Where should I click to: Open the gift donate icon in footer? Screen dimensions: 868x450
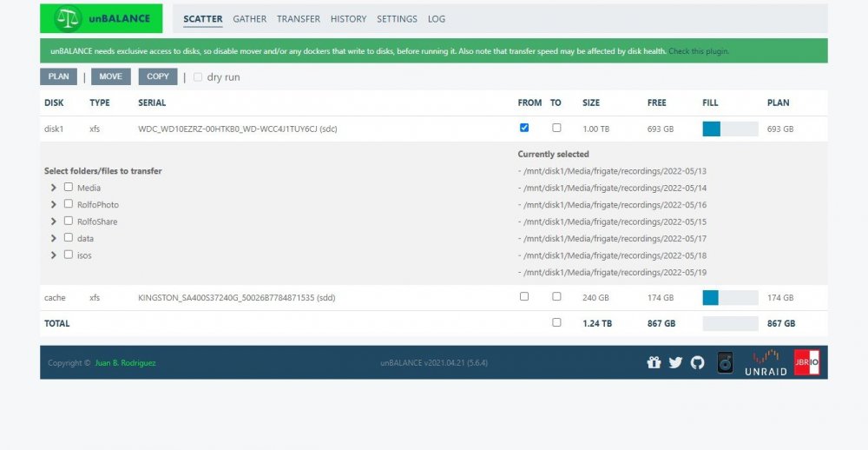(654, 362)
